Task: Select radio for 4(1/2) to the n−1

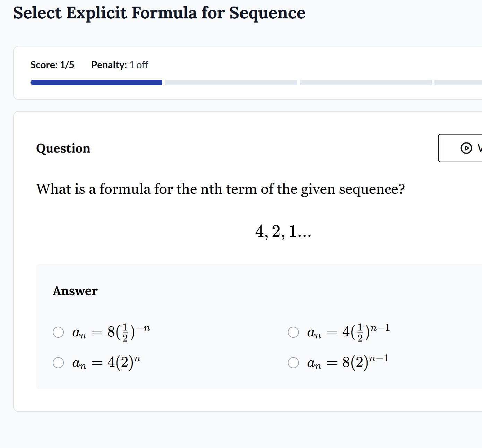Action: (293, 332)
